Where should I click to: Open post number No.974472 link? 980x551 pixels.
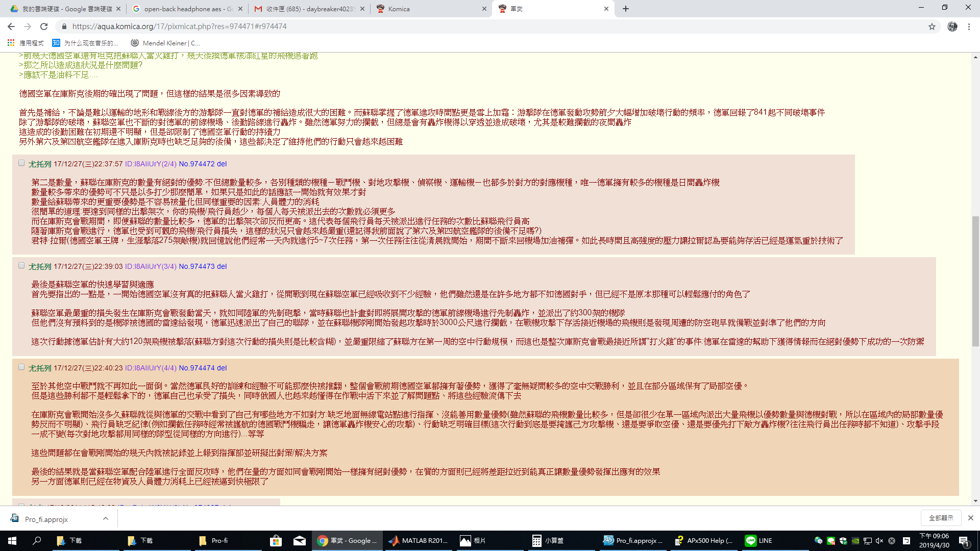click(x=197, y=164)
